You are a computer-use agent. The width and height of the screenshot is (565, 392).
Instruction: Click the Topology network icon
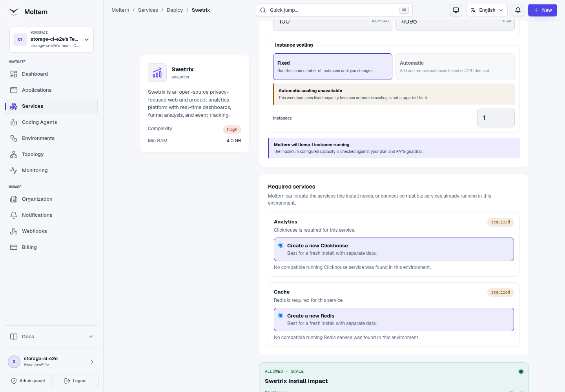14,154
